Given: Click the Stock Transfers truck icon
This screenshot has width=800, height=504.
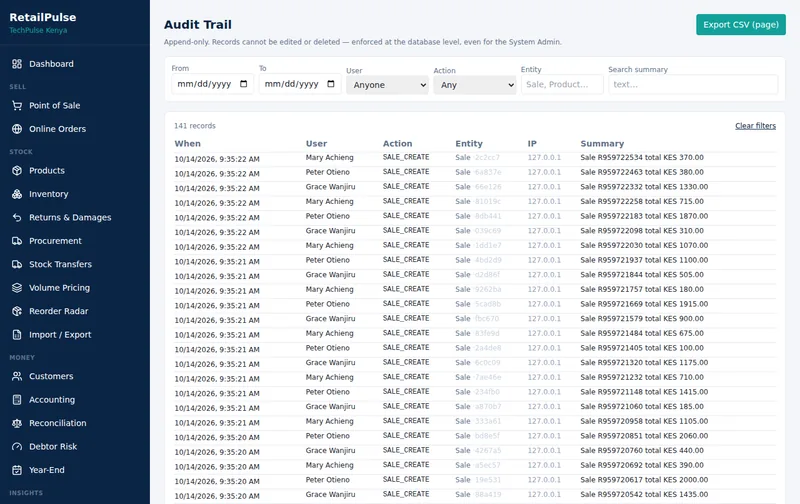Looking at the screenshot, I should pos(17,264).
